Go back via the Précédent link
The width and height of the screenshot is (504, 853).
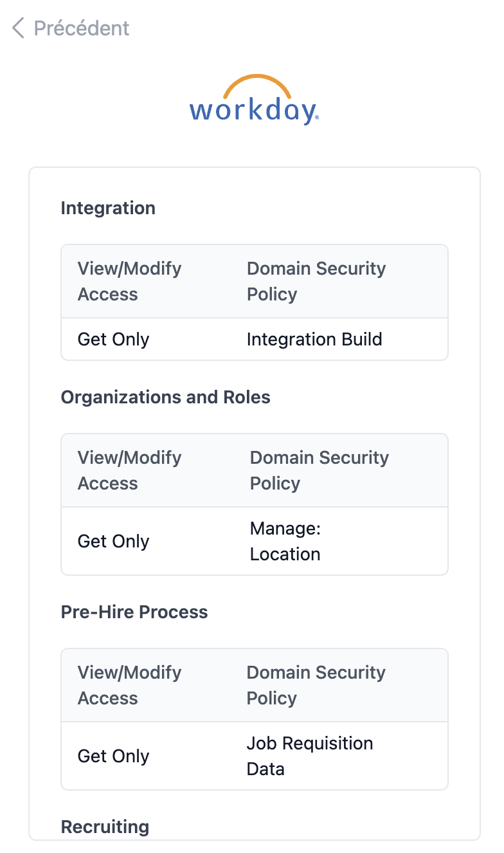pyautogui.click(x=71, y=28)
